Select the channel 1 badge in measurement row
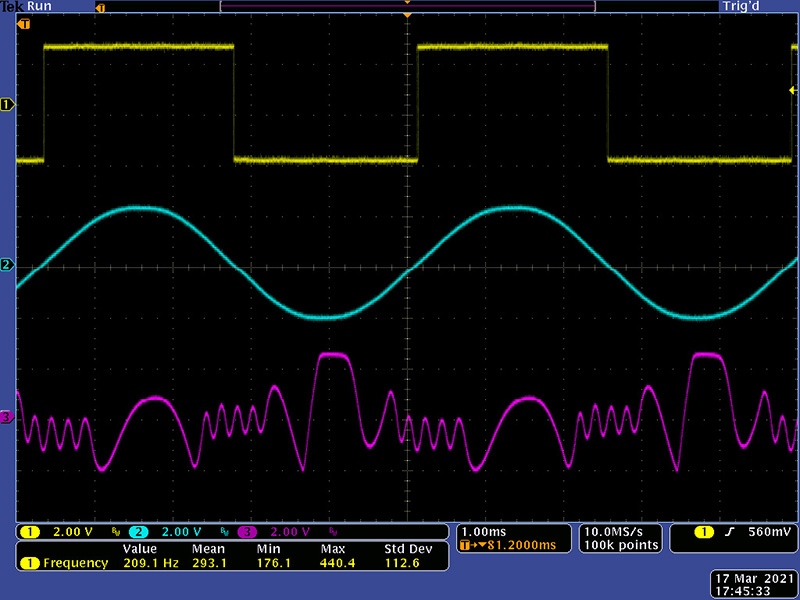The height and width of the screenshot is (600, 800). (30, 563)
